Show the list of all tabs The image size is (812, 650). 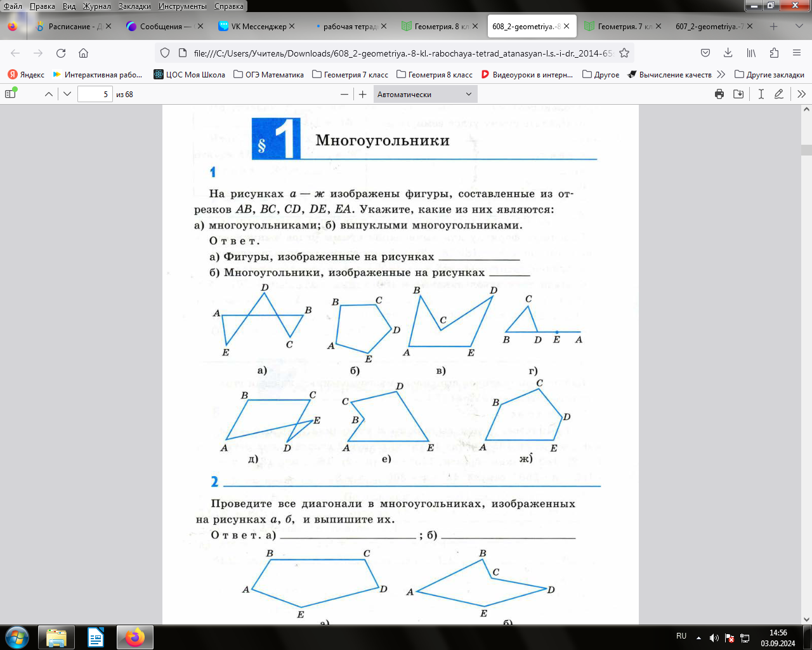(799, 27)
